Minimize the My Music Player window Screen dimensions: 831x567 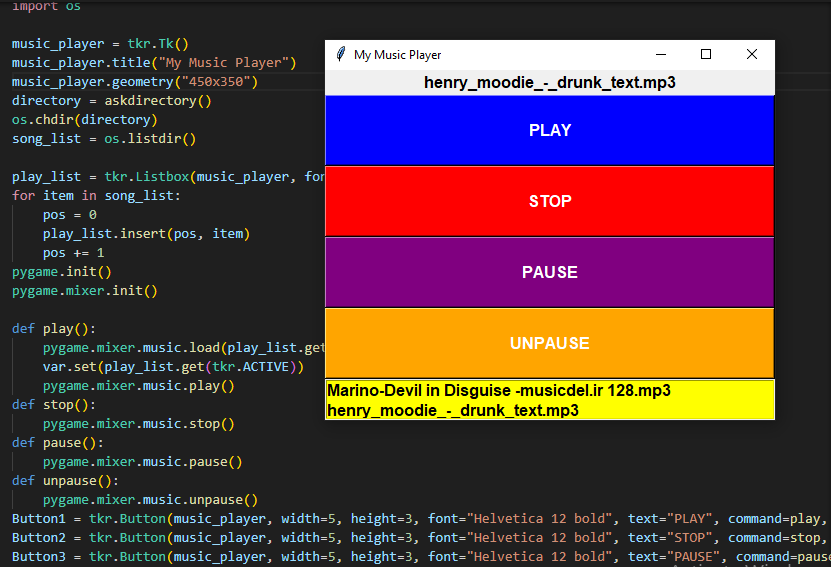coord(661,54)
